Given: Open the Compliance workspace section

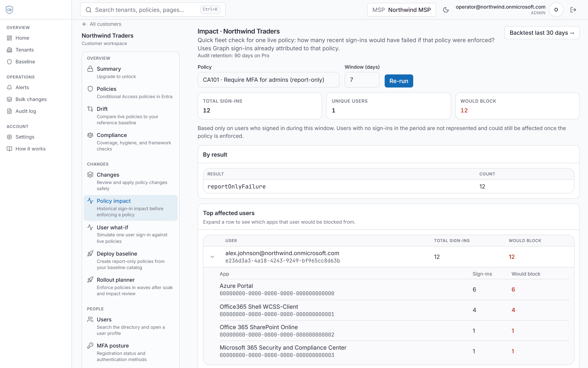Looking at the screenshot, I should pyautogui.click(x=130, y=142).
